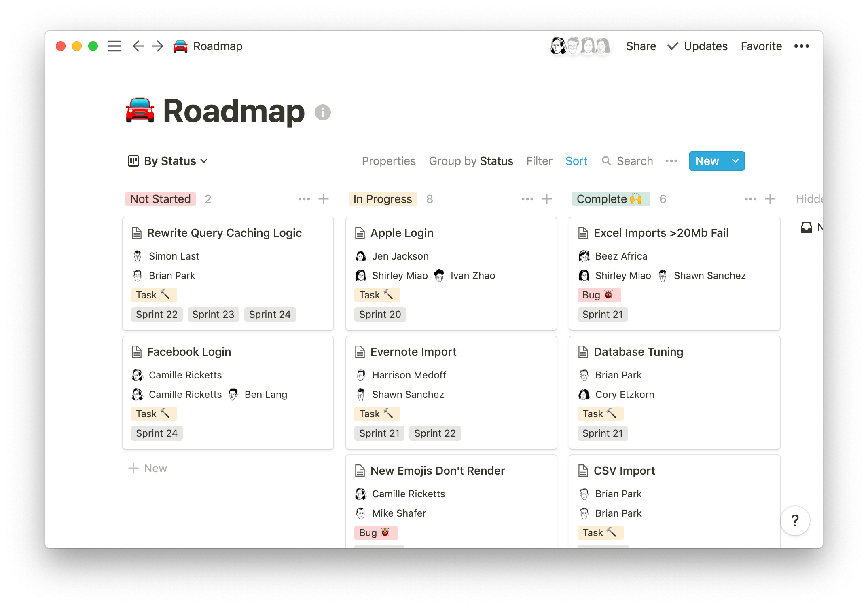Open the Apple Login card
The image size is (868, 608).
[x=402, y=232]
